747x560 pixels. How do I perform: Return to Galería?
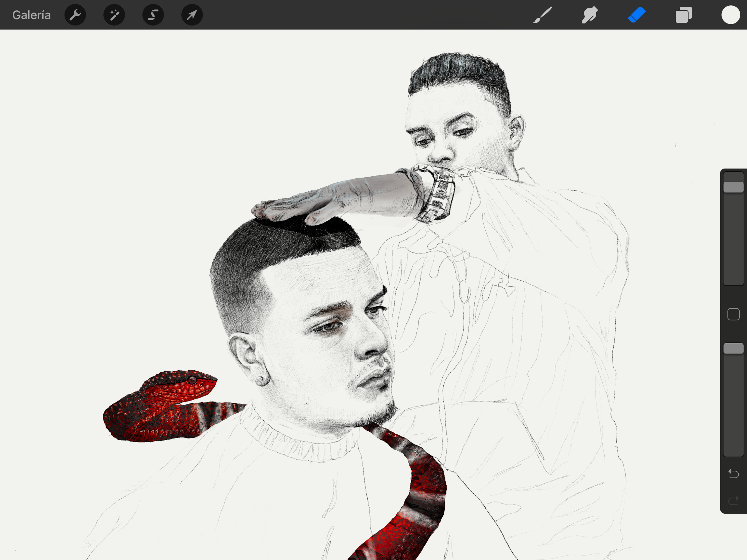click(x=32, y=15)
